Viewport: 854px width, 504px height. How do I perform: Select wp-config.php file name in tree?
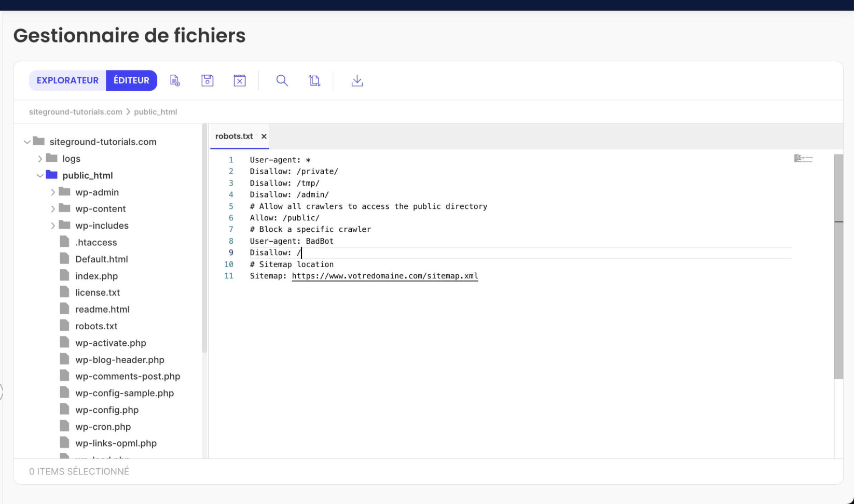click(107, 410)
